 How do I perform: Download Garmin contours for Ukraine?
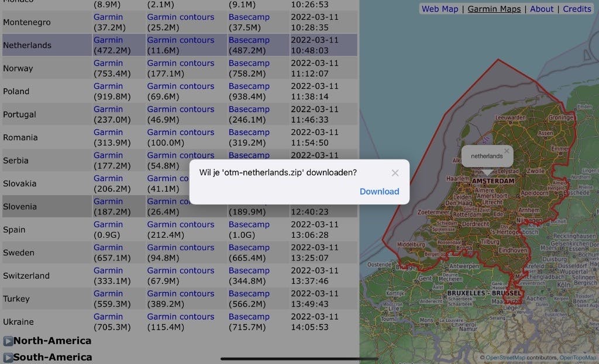click(x=181, y=317)
